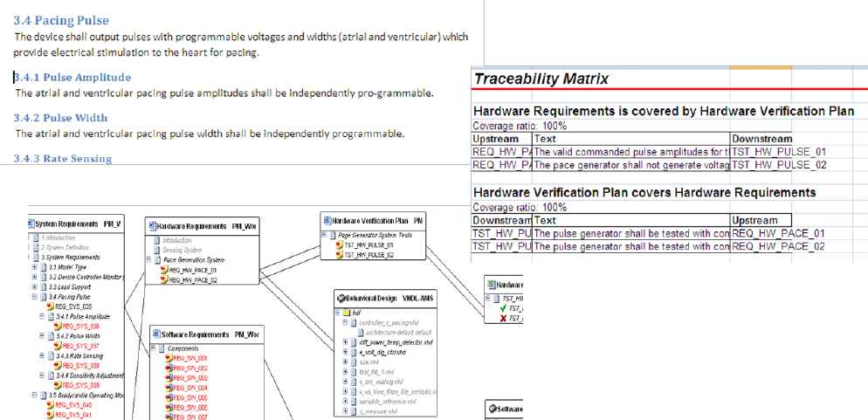The image size is (868, 420).
Task: Click the TST_HW_PULSE_01 test icon
Action: (340, 245)
